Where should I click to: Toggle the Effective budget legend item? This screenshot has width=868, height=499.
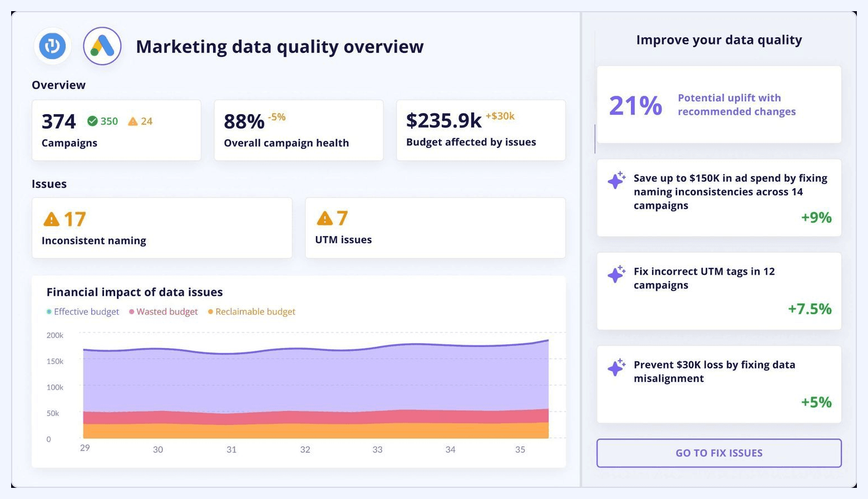(82, 312)
